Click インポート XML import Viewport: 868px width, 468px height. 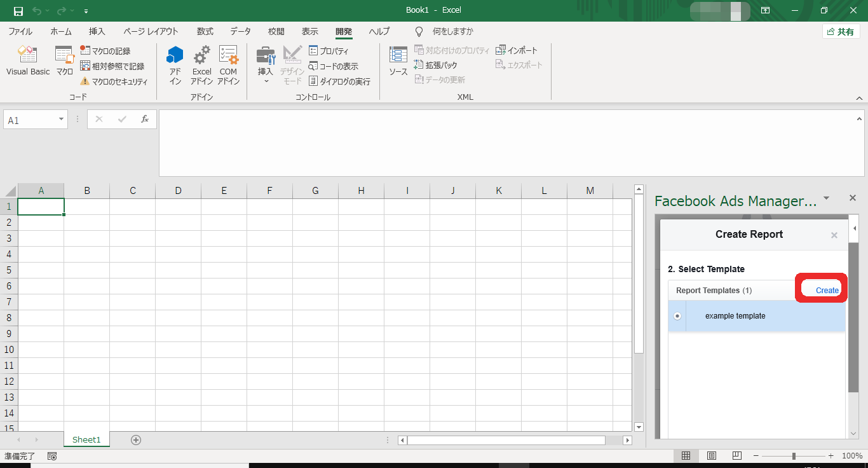pyautogui.click(x=516, y=50)
